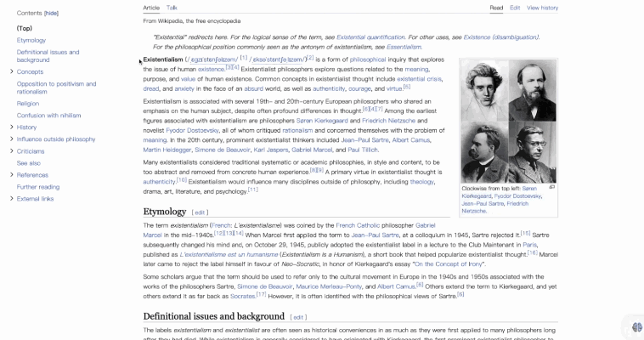
Task: Open the absurd link
Action: (253, 88)
